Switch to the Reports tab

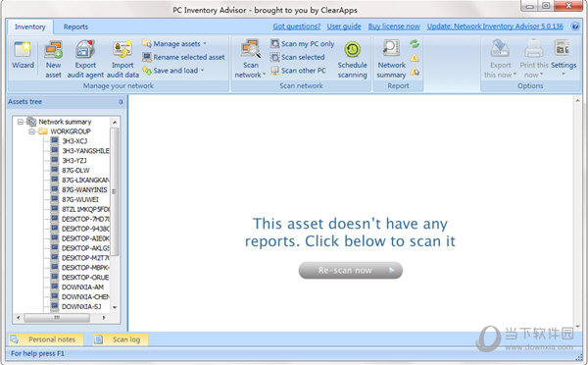[75, 27]
